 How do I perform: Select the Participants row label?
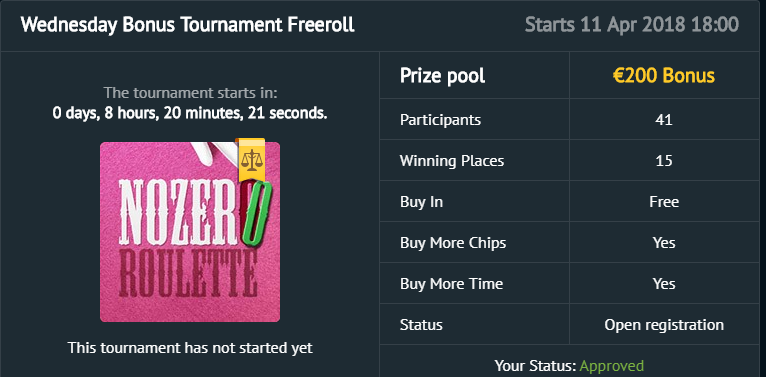(440, 120)
